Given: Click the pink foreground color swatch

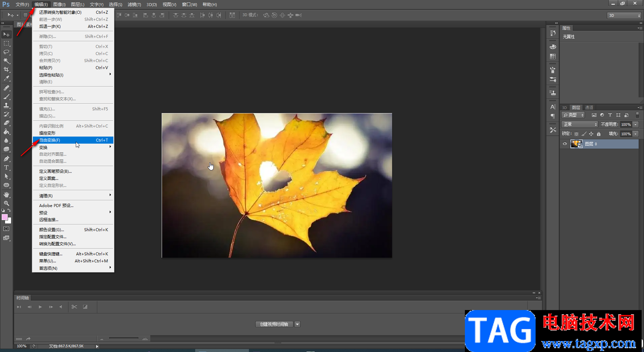Looking at the screenshot, I should pos(5,217).
